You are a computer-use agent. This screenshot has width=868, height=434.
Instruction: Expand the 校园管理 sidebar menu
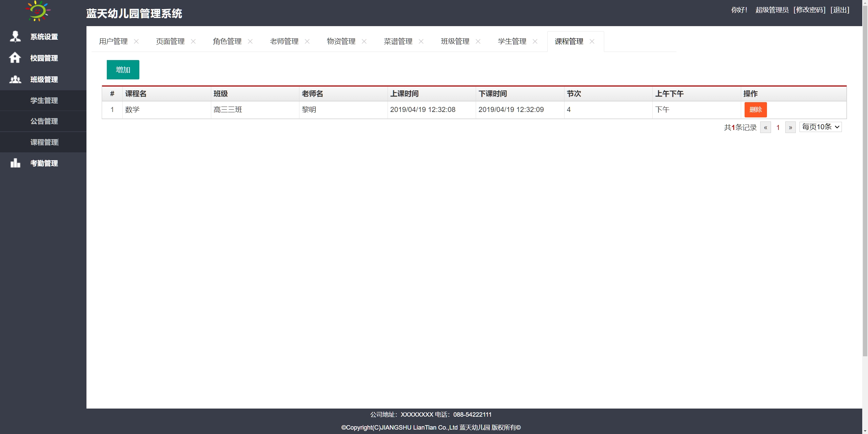[x=43, y=58]
